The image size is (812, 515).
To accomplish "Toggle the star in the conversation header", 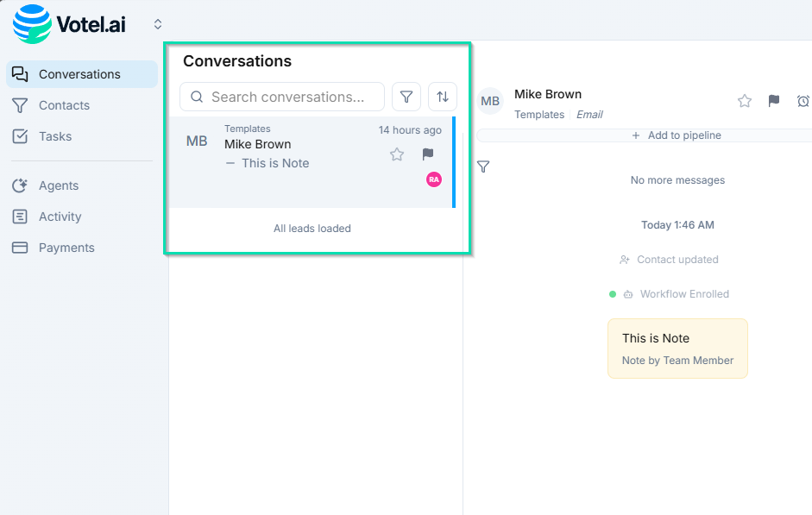I will pyautogui.click(x=745, y=101).
